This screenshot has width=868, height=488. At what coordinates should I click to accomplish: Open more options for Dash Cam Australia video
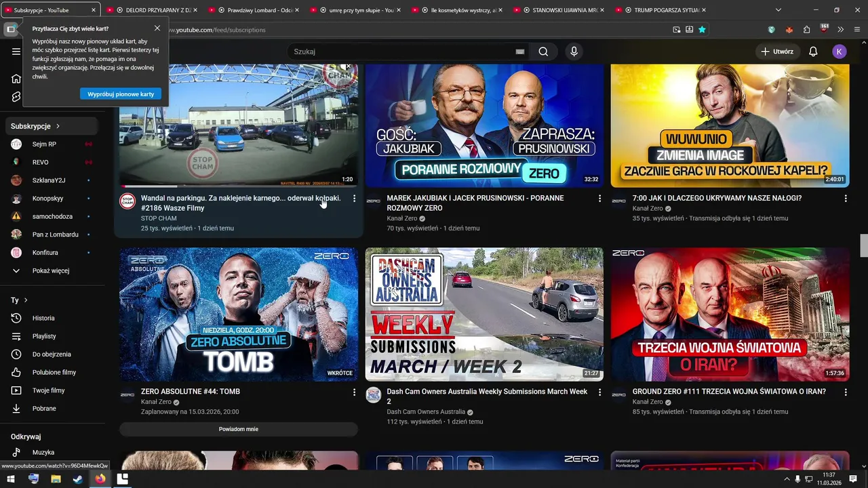click(599, 392)
